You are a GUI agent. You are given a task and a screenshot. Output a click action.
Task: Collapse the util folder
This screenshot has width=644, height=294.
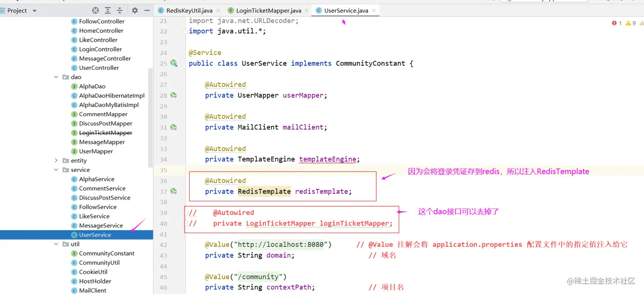(x=56, y=244)
